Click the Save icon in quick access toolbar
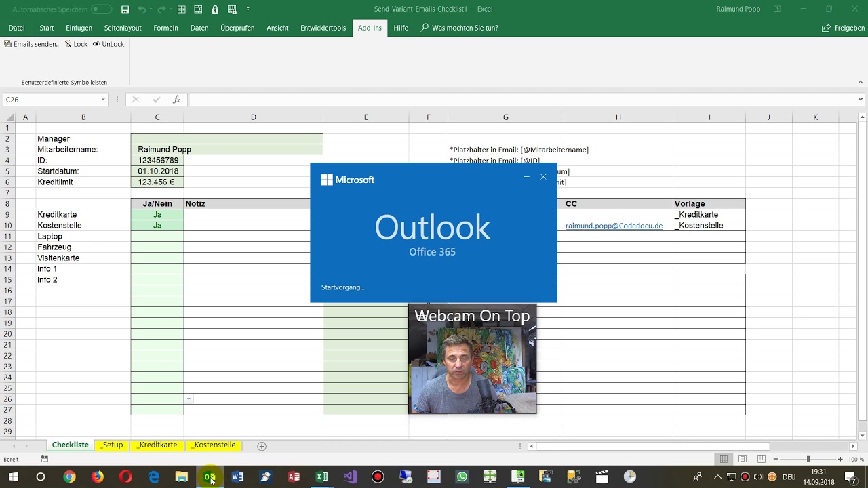 coord(125,9)
